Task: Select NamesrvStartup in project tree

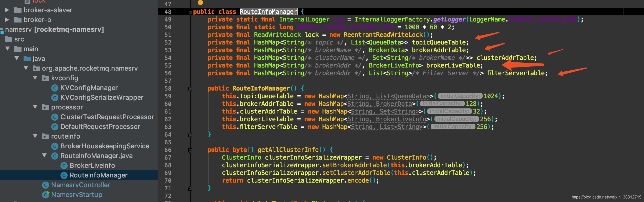Action: pyautogui.click(x=77, y=195)
